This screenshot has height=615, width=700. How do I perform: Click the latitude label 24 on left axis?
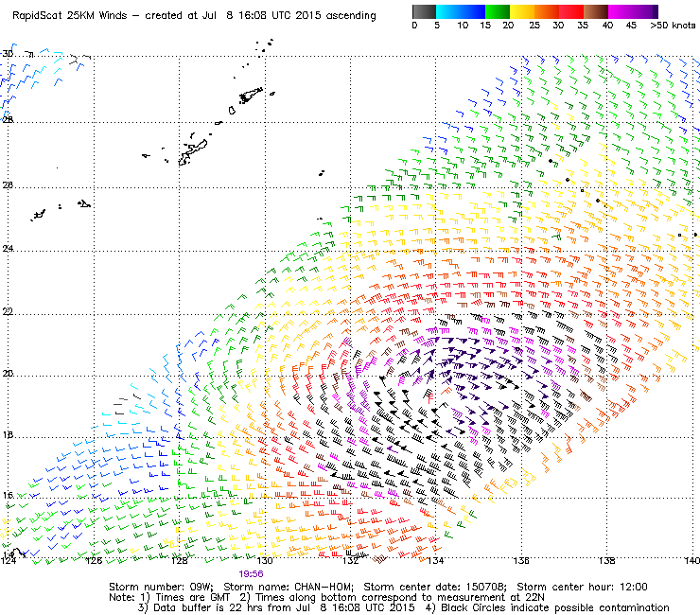pyautogui.click(x=8, y=248)
